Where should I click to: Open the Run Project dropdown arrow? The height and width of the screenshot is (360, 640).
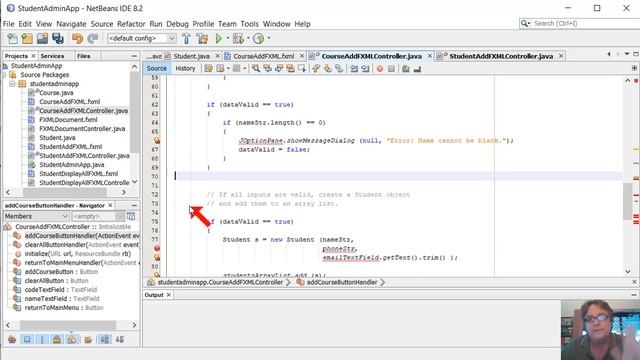pyautogui.click(x=228, y=38)
